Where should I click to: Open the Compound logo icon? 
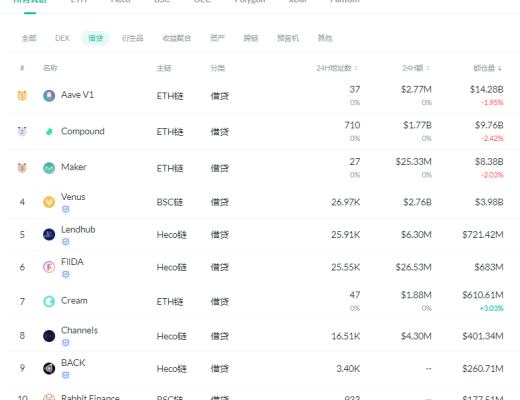click(49, 132)
